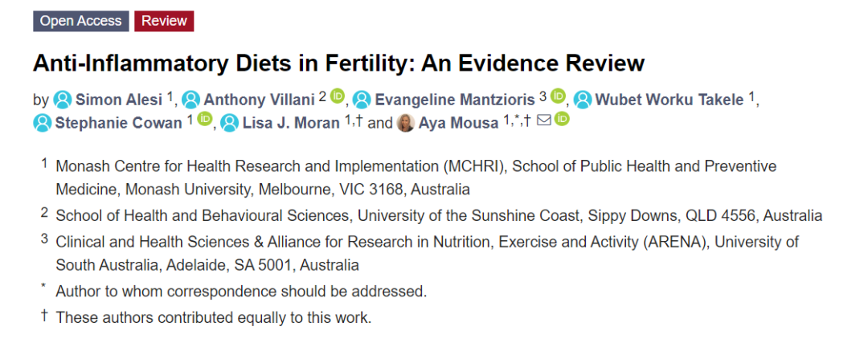Viewport: 868px width, 343px height.
Task: Click Aya Mousa's profile photo
Action: [406, 123]
